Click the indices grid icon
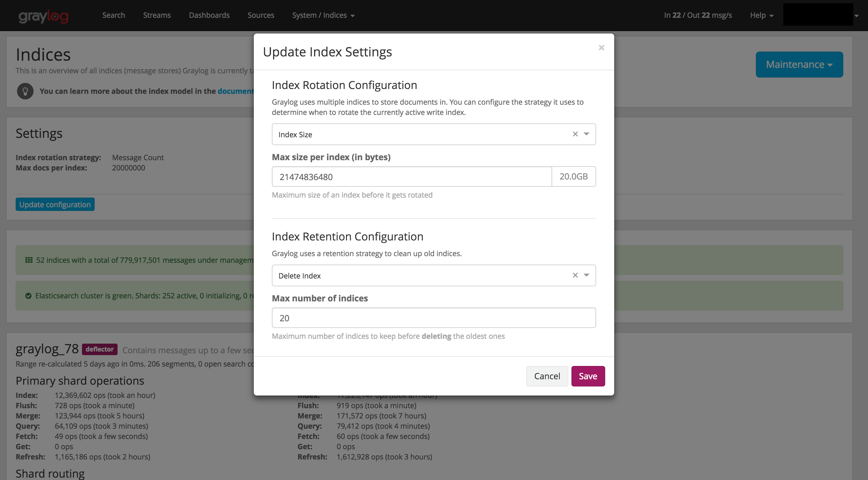 [29, 260]
